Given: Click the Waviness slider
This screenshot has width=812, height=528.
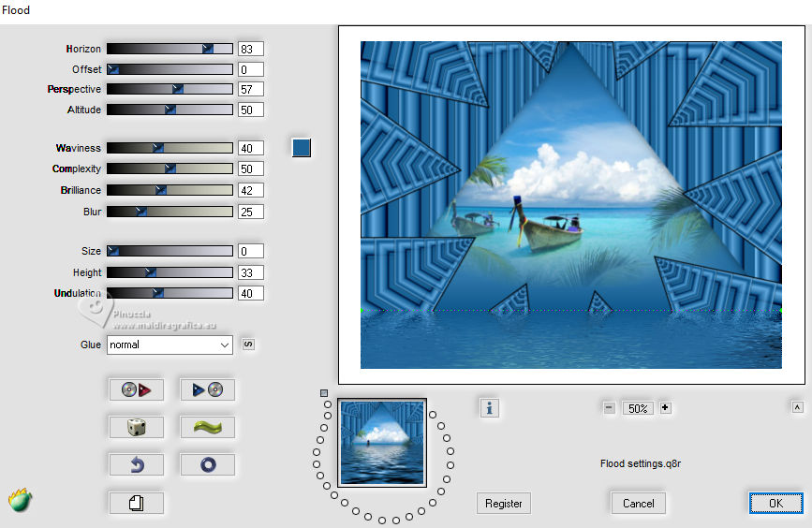Looking at the screenshot, I should [x=170, y=148].
